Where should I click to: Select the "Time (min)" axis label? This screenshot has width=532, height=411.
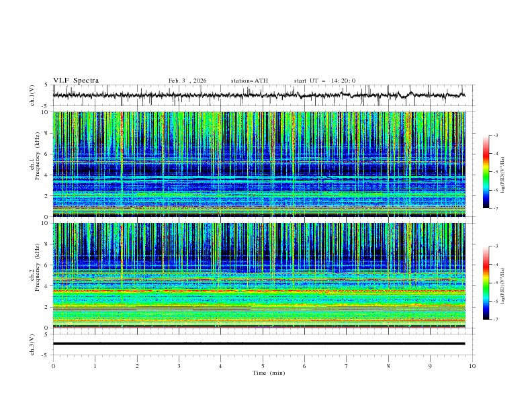(x=269, y=373)
